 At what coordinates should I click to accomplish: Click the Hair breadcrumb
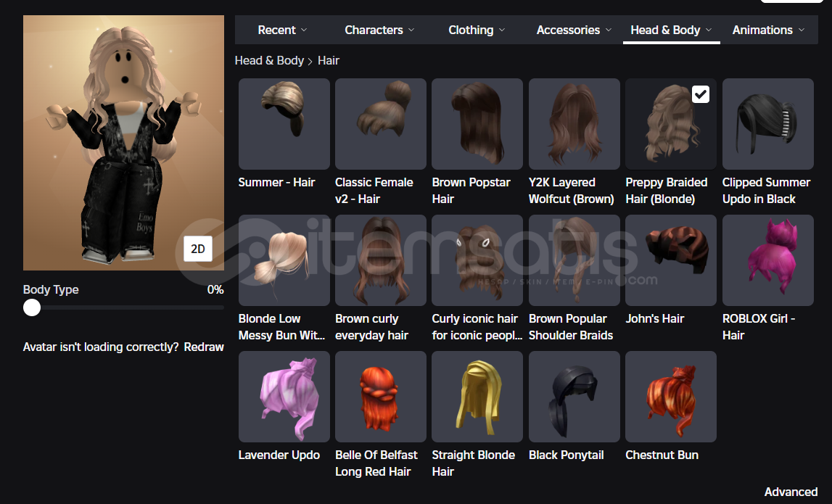[329, 60]
